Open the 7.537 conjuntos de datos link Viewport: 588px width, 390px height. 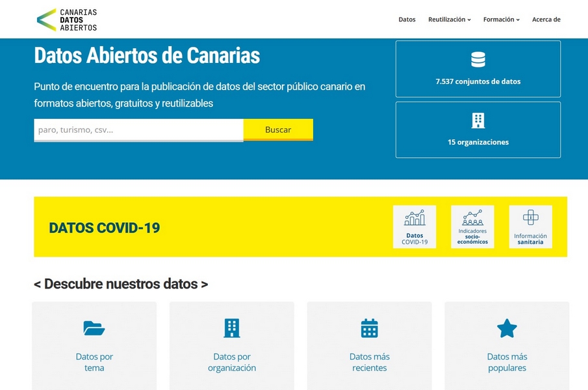tap(478, 69)
